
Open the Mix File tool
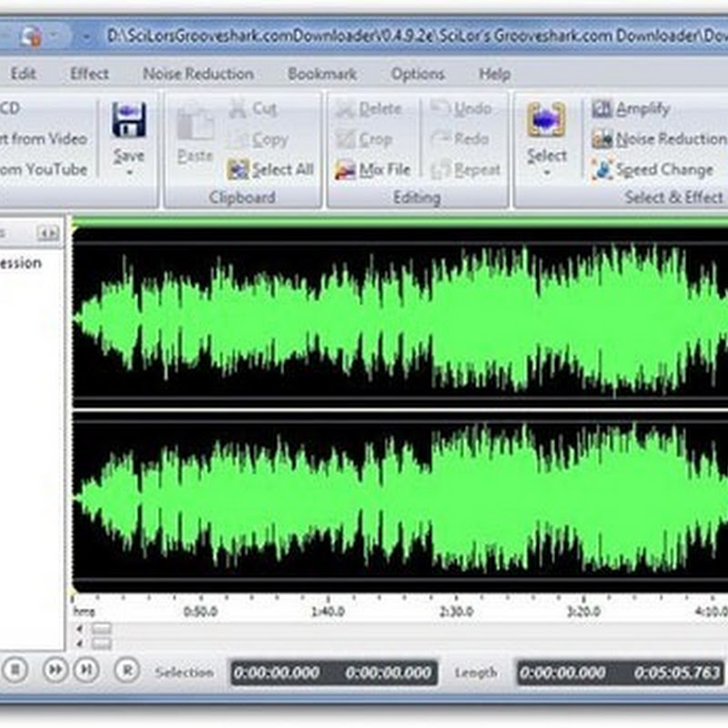(x=346, y=169)
